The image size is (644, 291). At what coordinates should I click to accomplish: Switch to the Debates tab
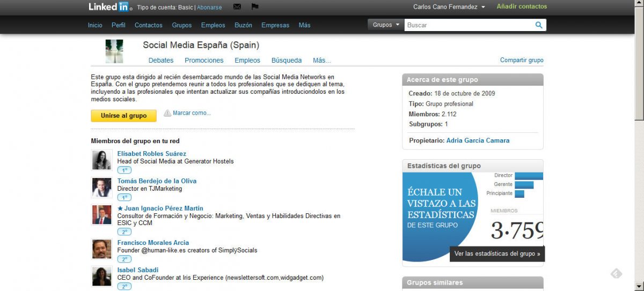(161, 61)
